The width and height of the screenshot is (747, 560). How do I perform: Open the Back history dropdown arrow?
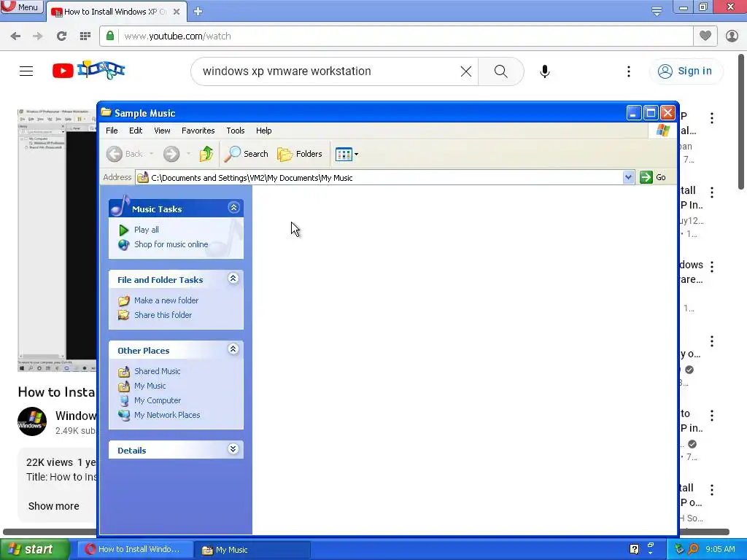coord(152,154)
